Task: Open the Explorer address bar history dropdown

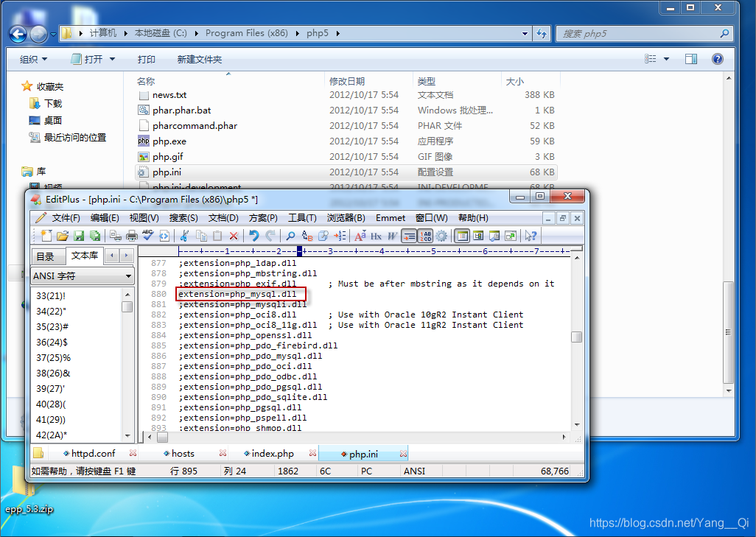Action: tap(525, 34)
